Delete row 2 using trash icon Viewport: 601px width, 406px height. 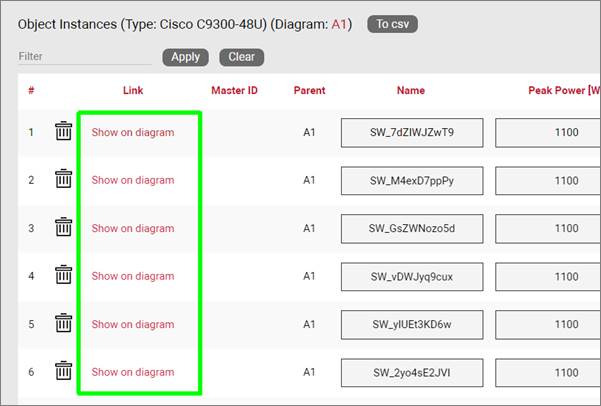click(x=64, y=179)
